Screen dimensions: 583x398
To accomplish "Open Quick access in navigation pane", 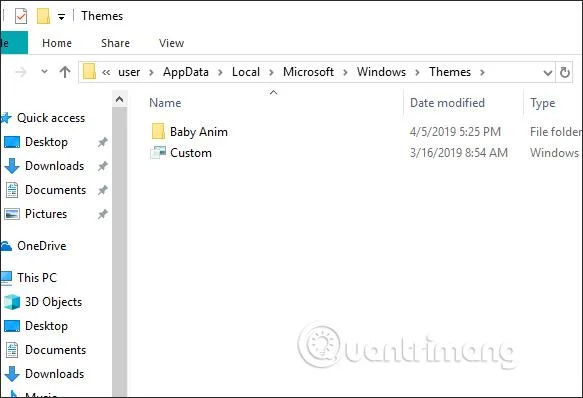I will 51,118.
